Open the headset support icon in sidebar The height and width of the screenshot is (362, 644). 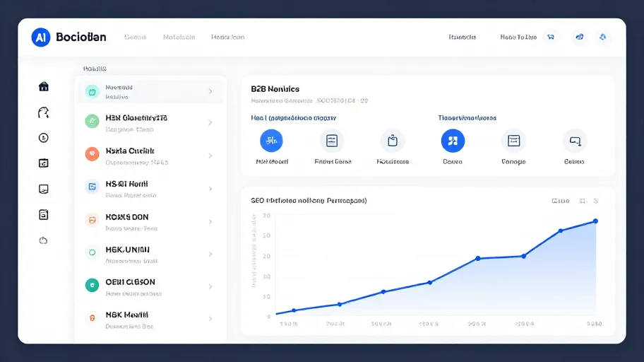coord(44,112)
